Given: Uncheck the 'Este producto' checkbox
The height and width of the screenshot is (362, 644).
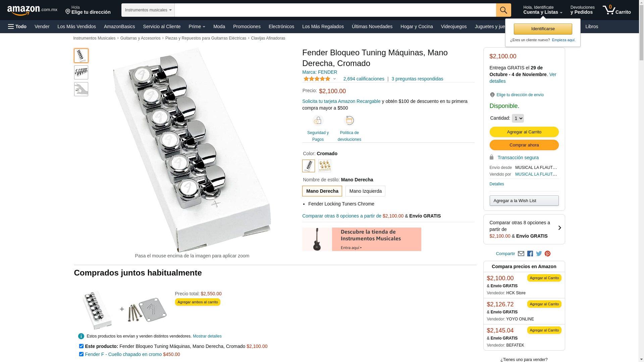Looking at the screenshot, I should point(81,346).
